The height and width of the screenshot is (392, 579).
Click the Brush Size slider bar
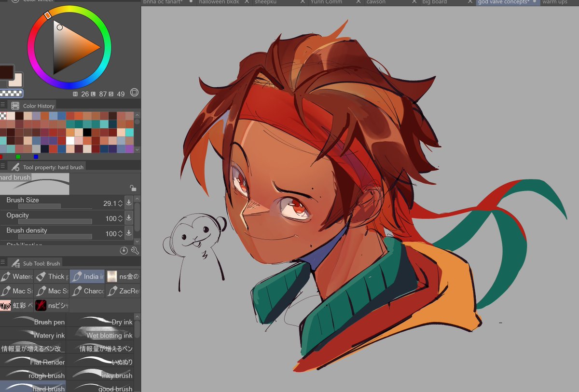pyautogui.click(x=55, y=206)
